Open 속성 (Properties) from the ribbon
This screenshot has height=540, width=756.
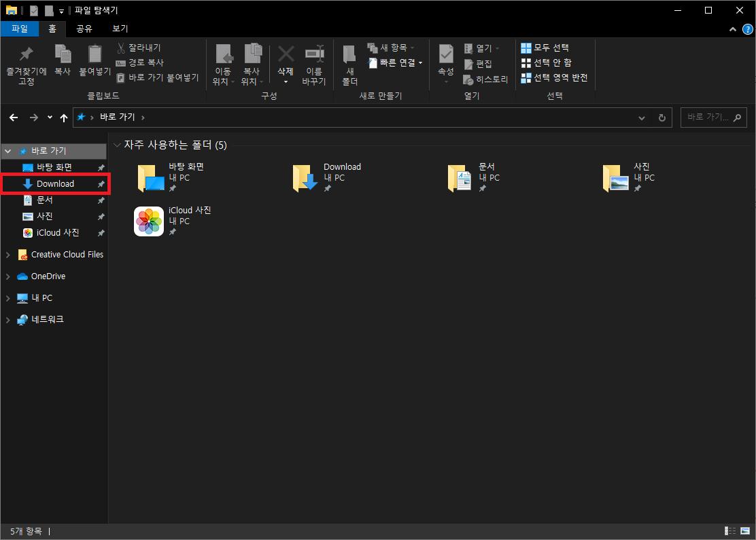[x=445, y=61]
